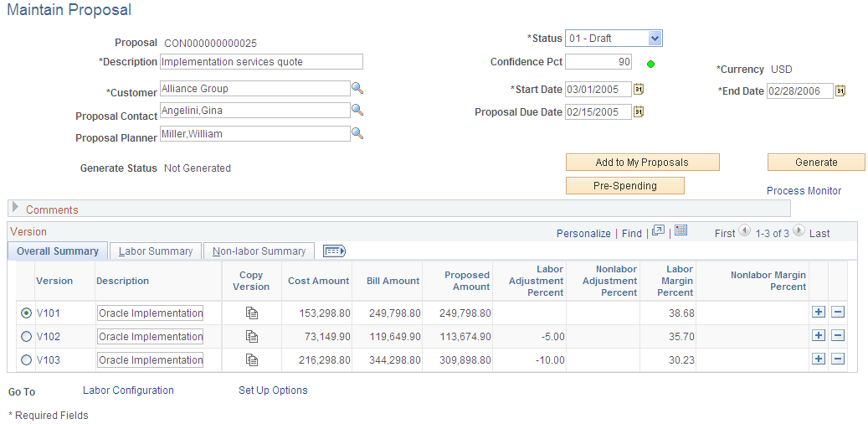The width and height of the screenshot is (868, 424).
Task: Click the 309,898.80 proposed amount cell
Action: point(465,360)
